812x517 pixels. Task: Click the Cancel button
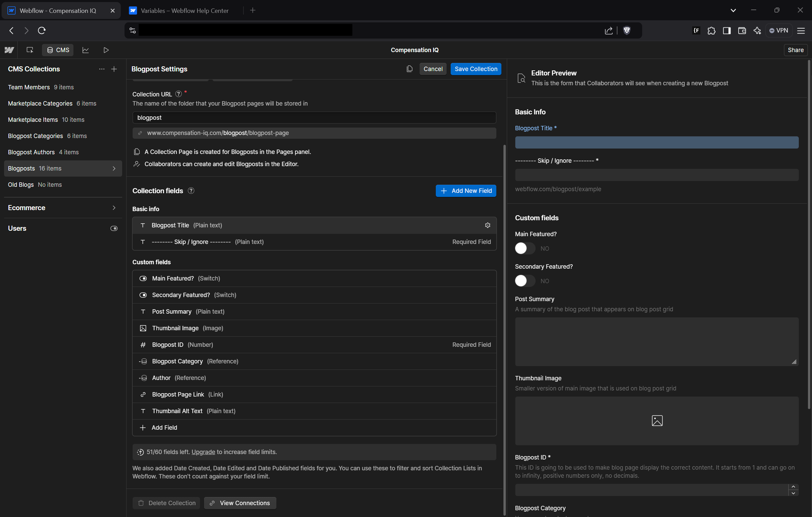(433, 69)
